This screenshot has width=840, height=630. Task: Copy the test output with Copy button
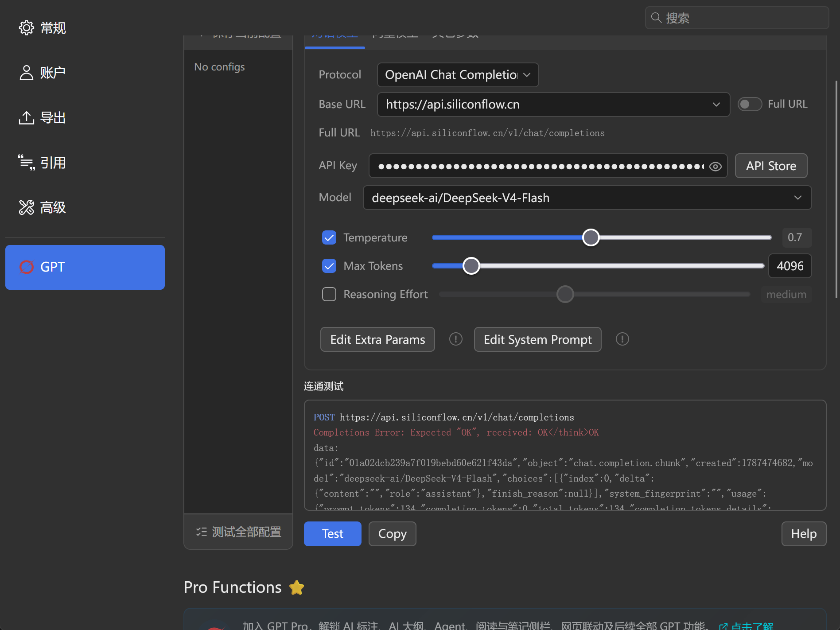[x=392, y=534]
